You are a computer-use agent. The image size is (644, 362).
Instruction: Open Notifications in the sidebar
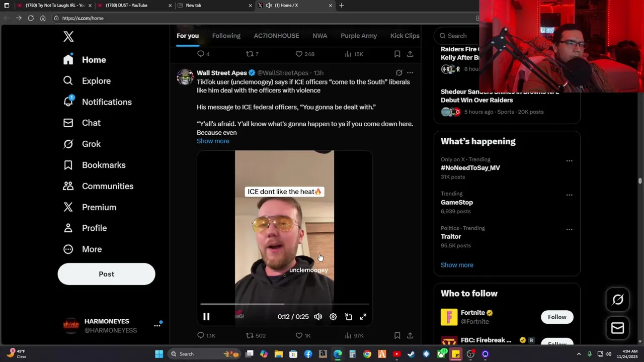tap(97, 102)
